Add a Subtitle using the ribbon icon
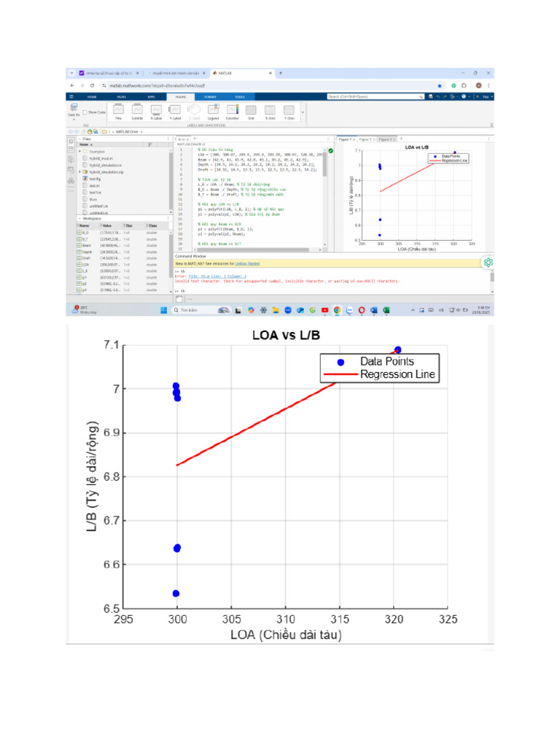Image resolution: width=560 pixels, height=747 pixels. (x=137, y=110)
